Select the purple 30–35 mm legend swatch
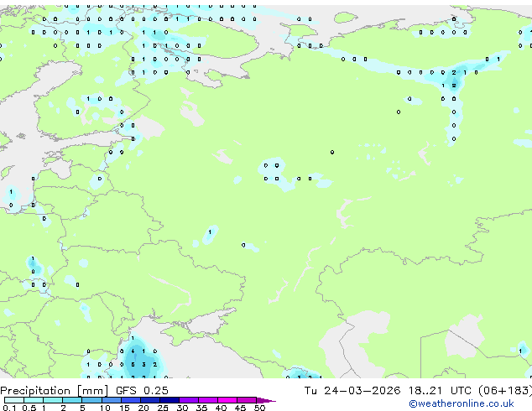This screenshot has width=532, height=411. tap(188, 400)
